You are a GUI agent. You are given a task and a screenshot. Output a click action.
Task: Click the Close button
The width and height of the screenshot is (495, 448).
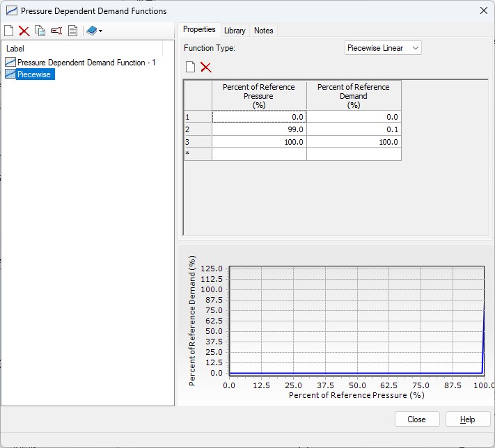tap(417, 419)
